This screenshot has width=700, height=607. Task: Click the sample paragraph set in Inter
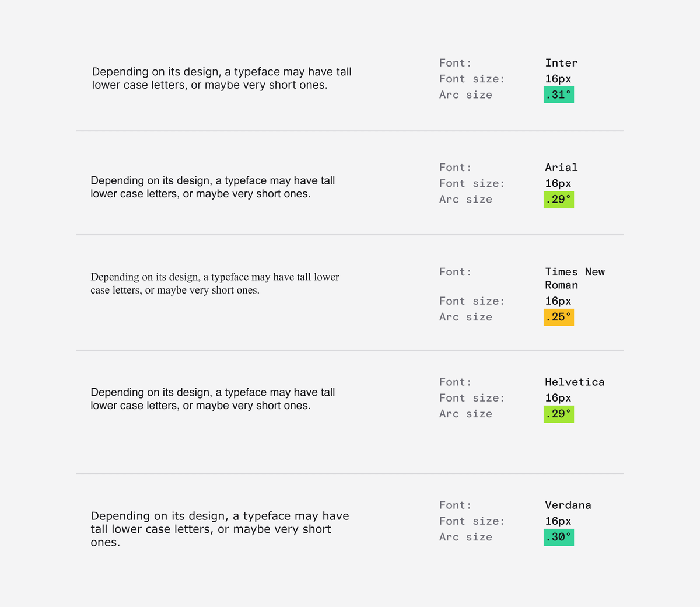[222, 78]
